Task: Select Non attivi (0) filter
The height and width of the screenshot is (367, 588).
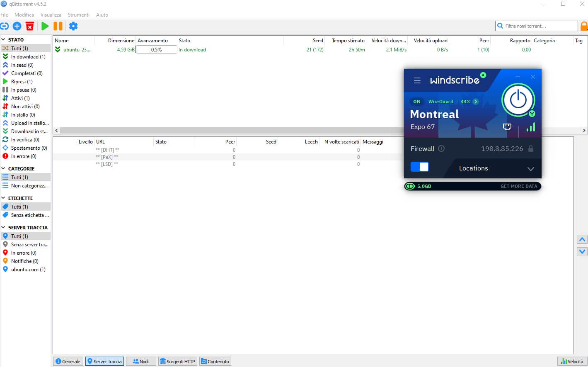Action: 26,107
